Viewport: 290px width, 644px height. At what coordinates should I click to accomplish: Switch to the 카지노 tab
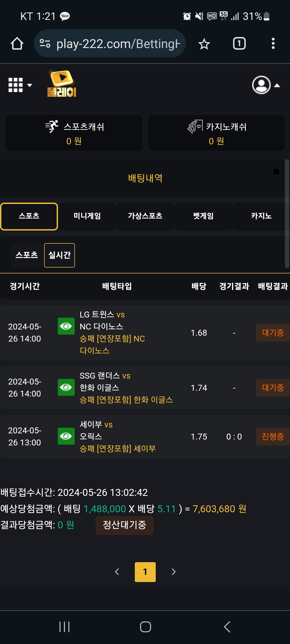[x=261, y=216]
